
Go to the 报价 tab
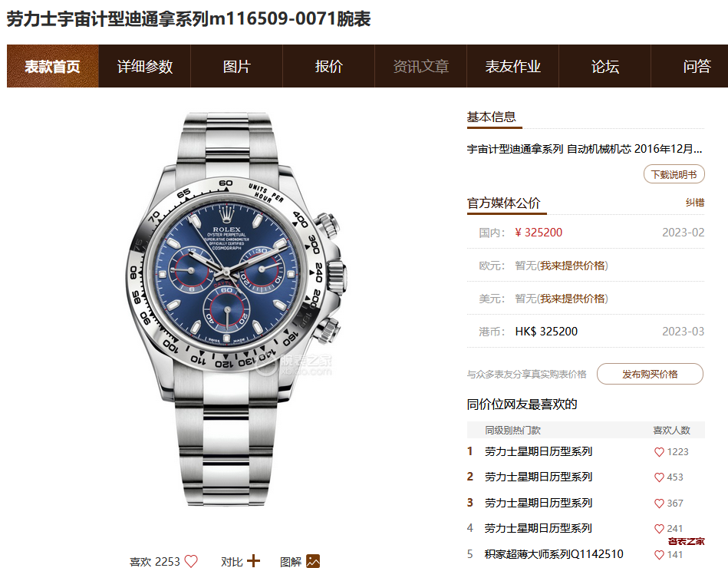point(329,67)
